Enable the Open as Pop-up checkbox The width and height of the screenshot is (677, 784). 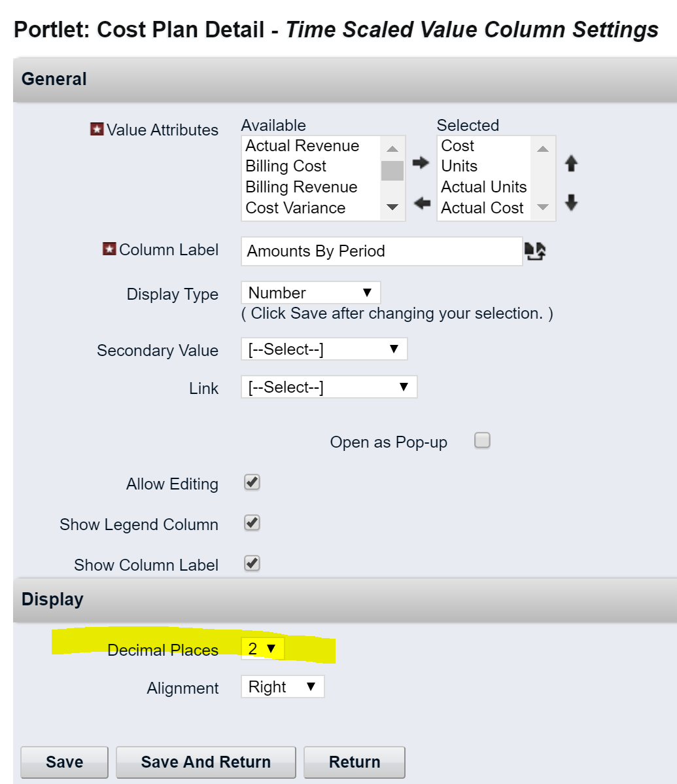tap(482, 441)
